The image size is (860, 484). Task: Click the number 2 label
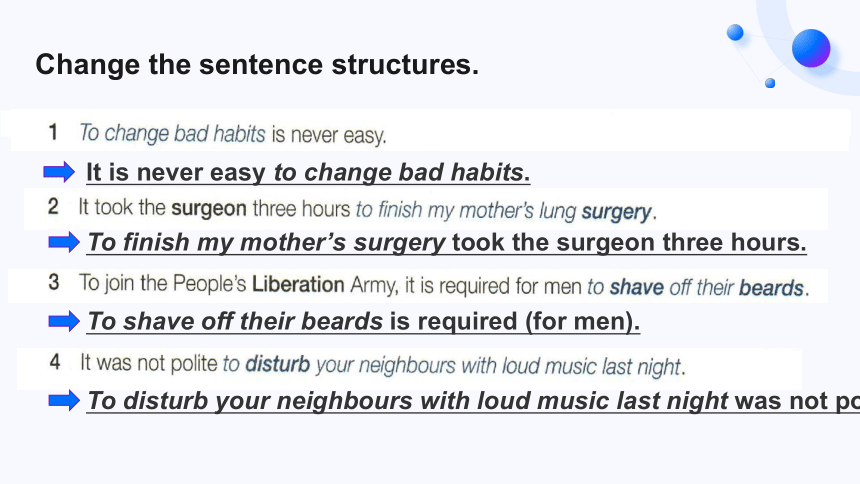coord(53,206)
